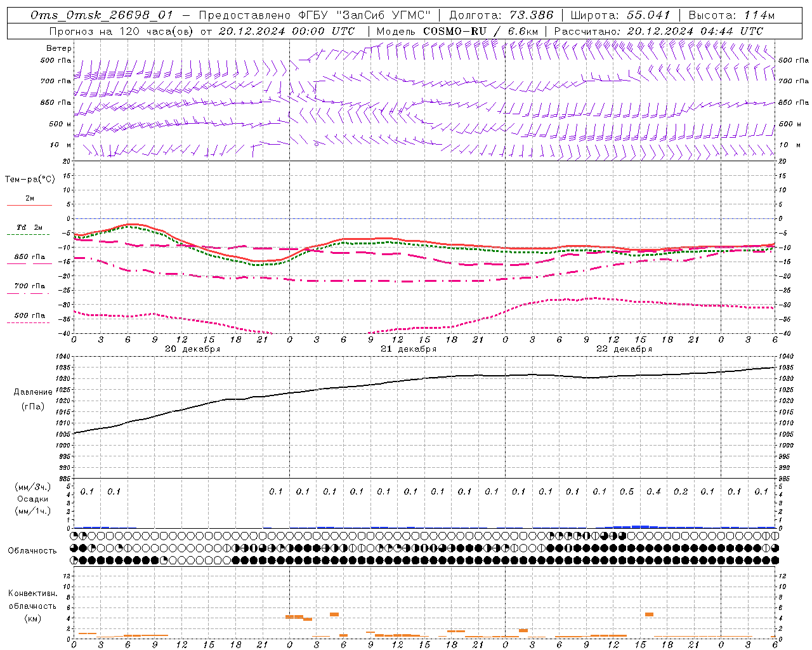Click Рассчитано: 20.12.2024 04:44 UTC text
Viewport: 812px width, 650px height.
658,31
